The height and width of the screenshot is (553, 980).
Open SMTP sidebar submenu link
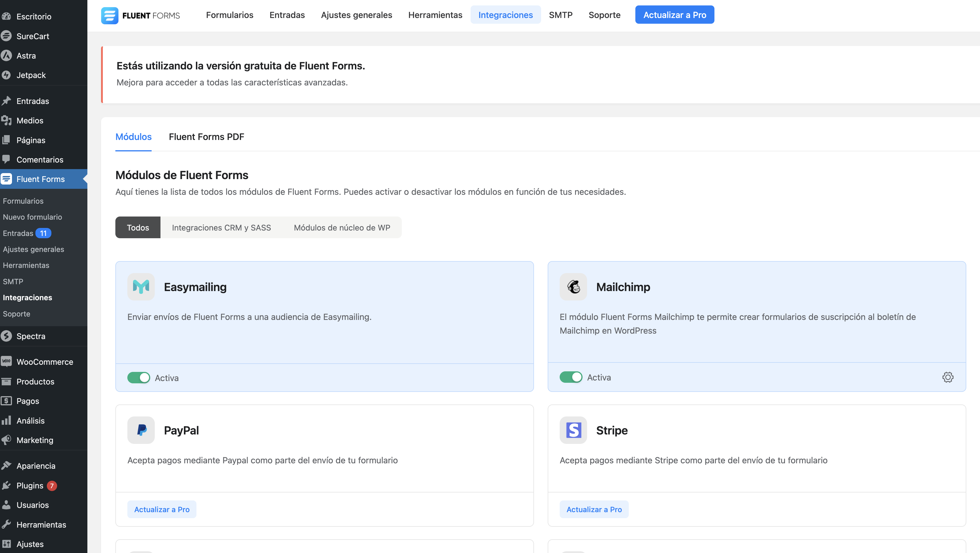click(13, 282)
